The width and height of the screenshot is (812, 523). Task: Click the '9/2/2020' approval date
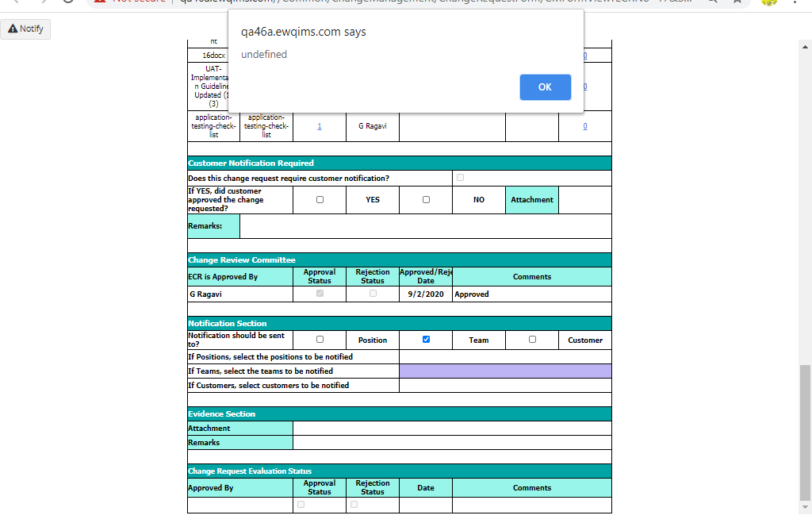[426, 294]
